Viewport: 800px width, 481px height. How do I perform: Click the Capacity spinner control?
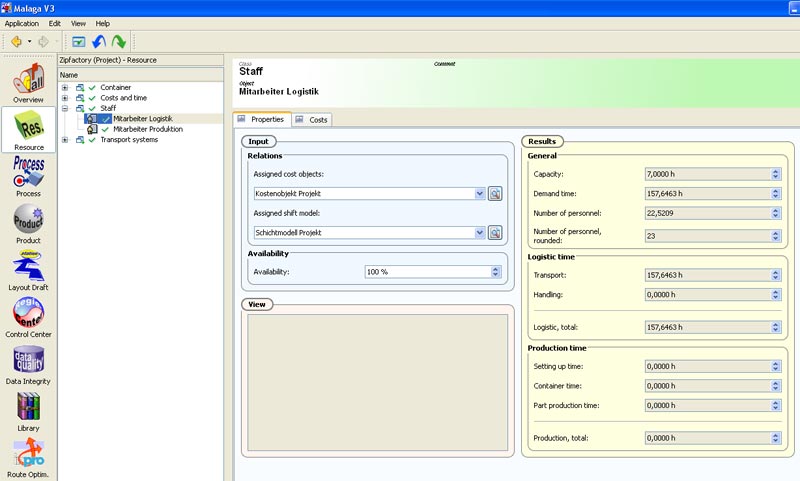point(776,174)
